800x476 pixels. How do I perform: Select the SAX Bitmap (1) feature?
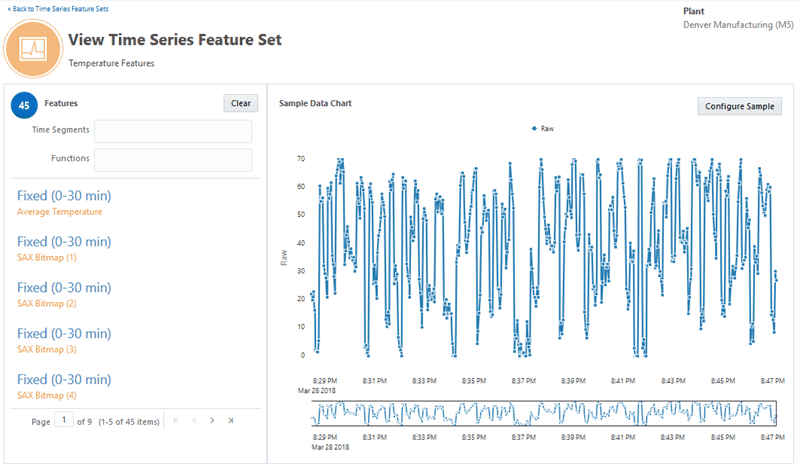coord(47,258)
